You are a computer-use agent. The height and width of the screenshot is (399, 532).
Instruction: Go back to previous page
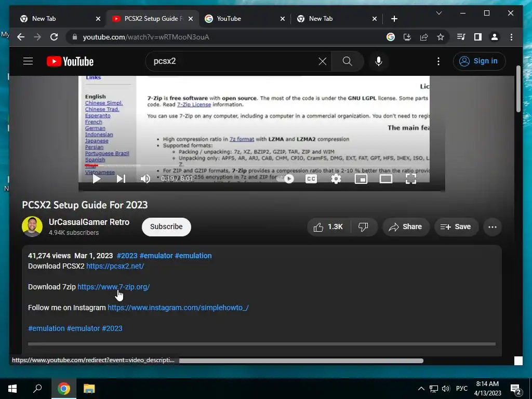pyautogui.click(x=21, y=37)
